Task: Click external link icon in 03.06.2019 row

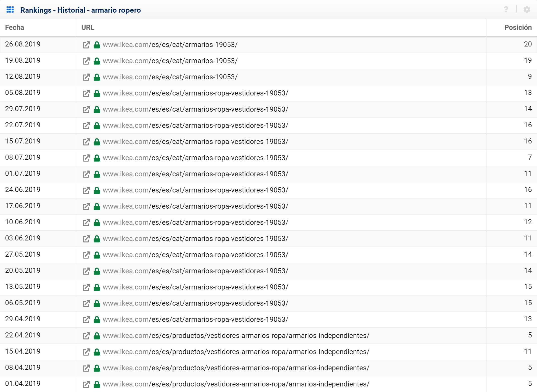Action: coord(86,239)
